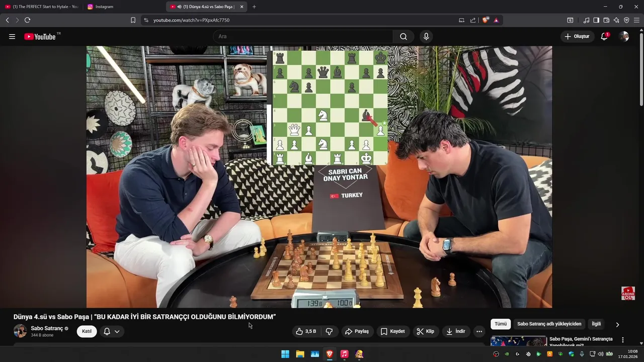644x362 pixels.
Task: Dislike the video
Action: point(329,331)
